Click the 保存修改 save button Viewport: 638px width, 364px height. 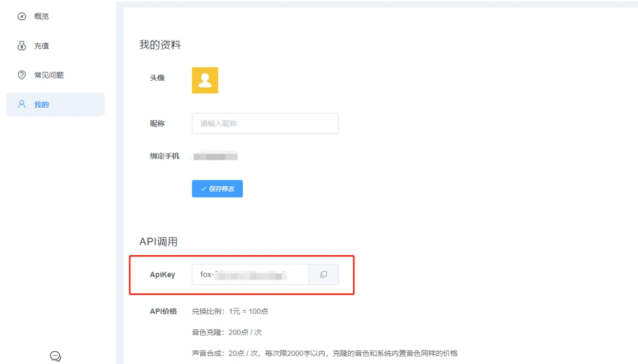coord(217,188)
